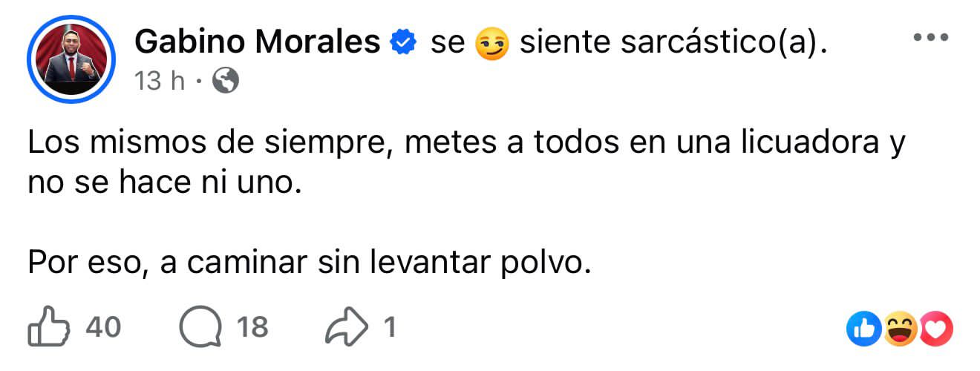Click the Gabino Morales profile name
Screen dimensions: 980x371
[257, 43]
